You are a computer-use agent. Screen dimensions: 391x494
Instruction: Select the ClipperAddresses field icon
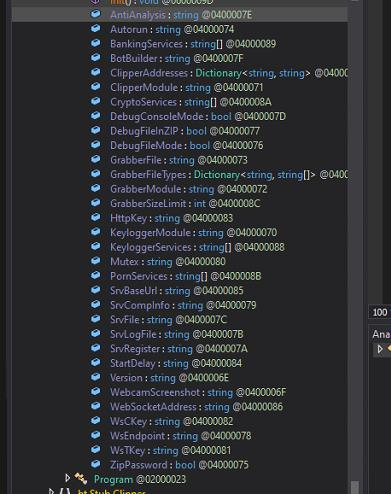(96, 72)
